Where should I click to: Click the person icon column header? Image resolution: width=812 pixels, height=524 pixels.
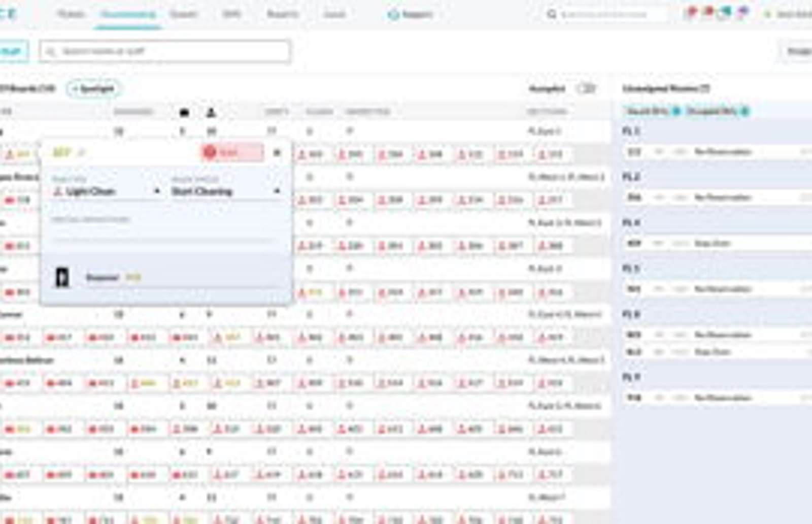pyautogui.click(x=211, y=112)
